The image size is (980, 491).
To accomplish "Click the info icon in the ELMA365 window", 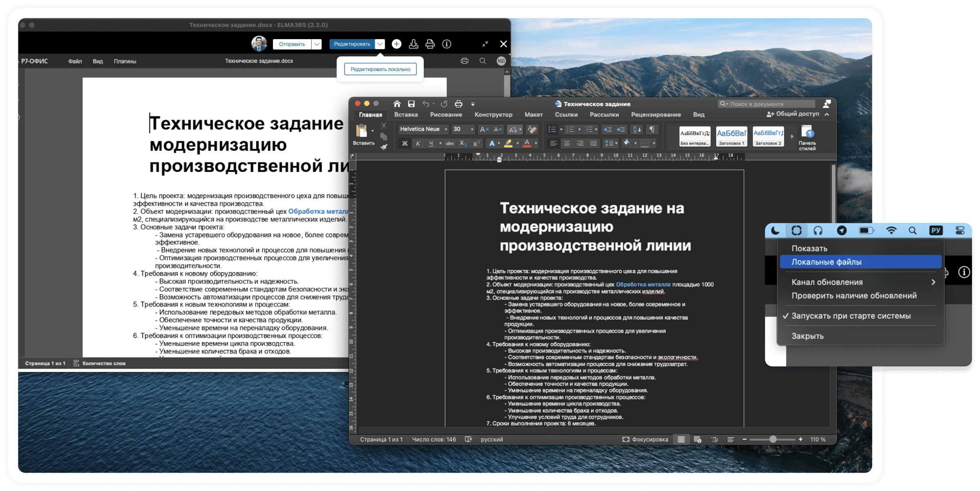I will [447, 44].
